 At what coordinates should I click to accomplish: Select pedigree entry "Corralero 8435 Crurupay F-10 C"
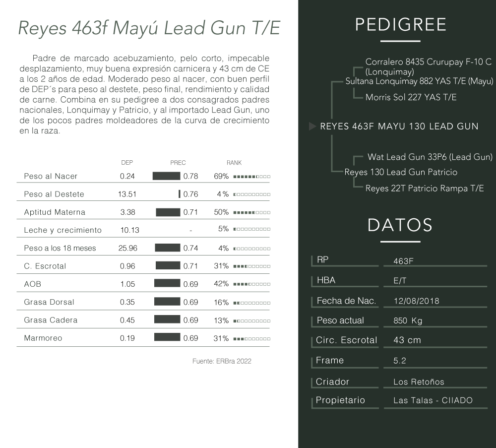[429, 62]
